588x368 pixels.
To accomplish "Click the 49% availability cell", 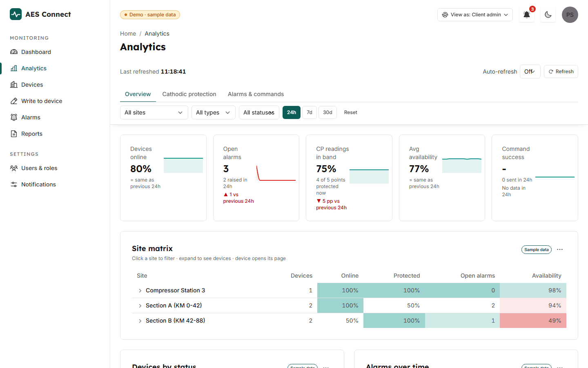I will [533, 321].
